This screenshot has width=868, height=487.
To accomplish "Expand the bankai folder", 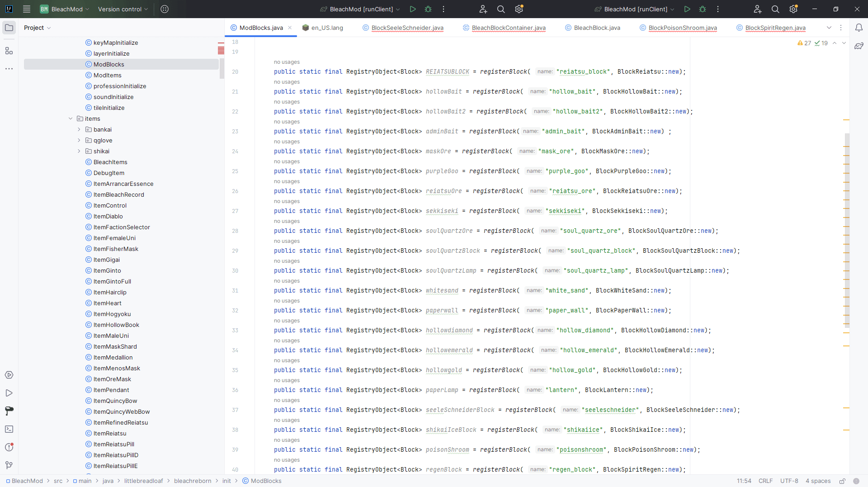I will coord(79,129).
